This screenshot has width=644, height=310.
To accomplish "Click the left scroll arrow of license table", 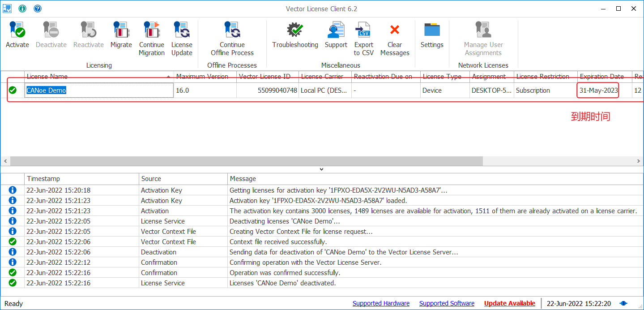I will point(5,161).
